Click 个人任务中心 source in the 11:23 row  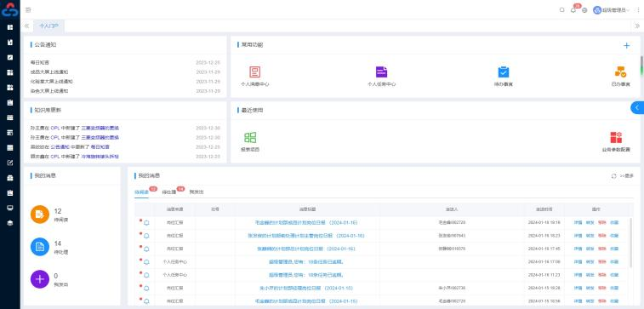[x=175, y=275]
